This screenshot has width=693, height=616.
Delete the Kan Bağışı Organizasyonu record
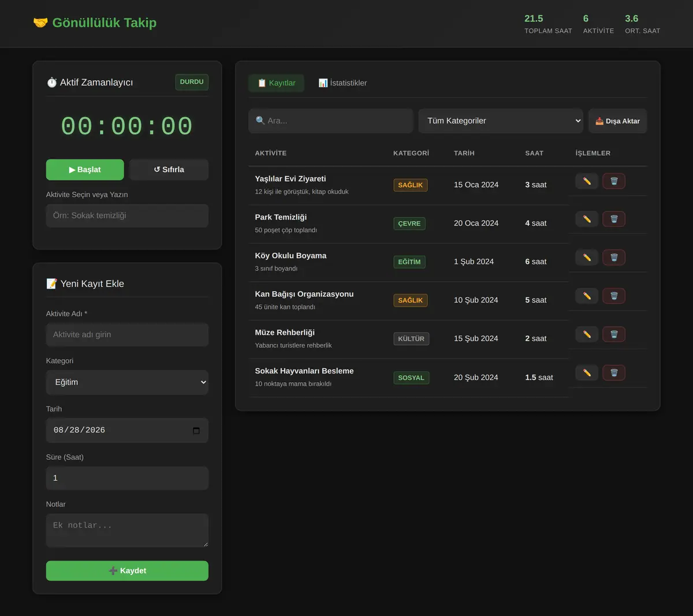coord(614,296)
